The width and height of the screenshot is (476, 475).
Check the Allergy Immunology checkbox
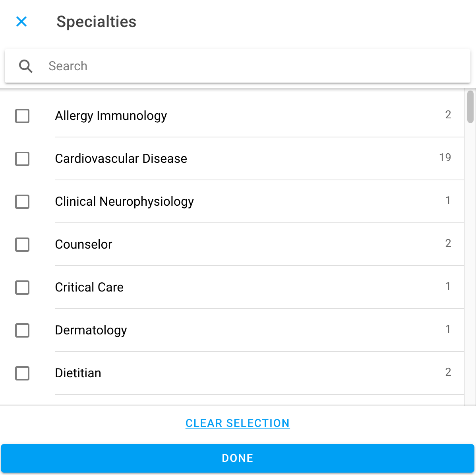22,116
